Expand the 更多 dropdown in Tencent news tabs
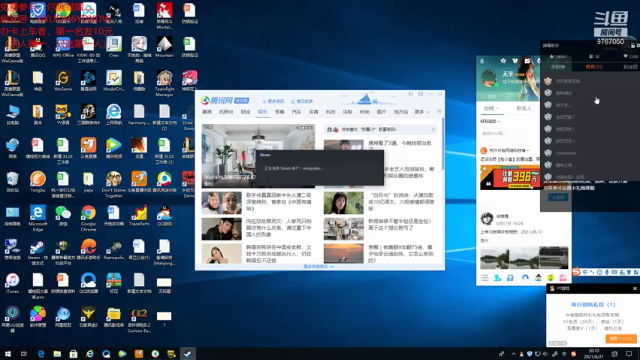Viewport: 640px width, 360px height. coord(422,112)
